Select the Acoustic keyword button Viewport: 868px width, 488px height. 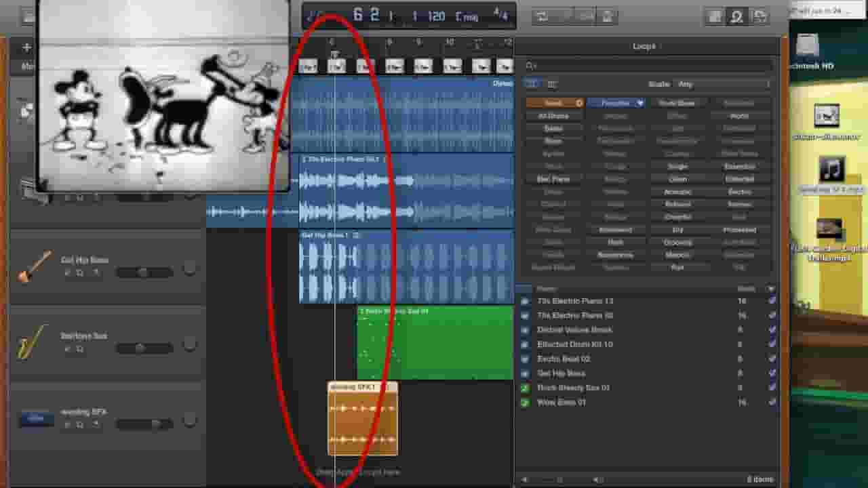point(677,192)
